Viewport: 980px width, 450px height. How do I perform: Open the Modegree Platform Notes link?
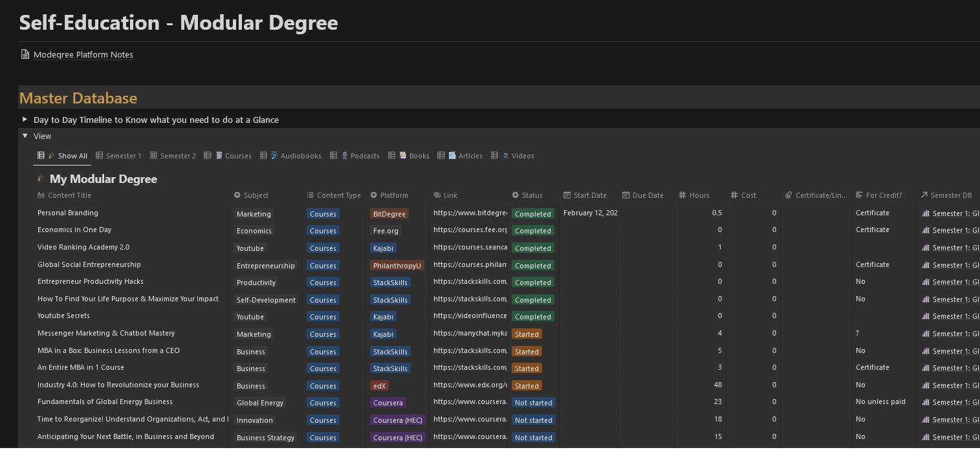click(83, 55)
